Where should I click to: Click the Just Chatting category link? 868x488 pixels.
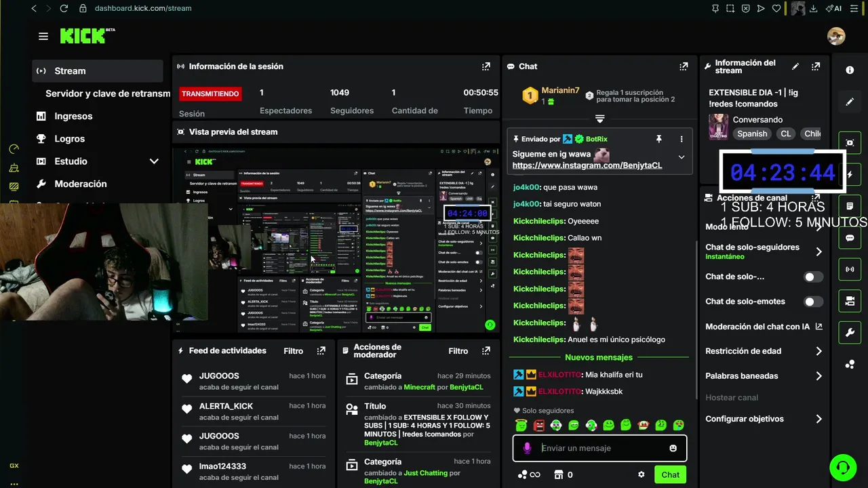425,473
